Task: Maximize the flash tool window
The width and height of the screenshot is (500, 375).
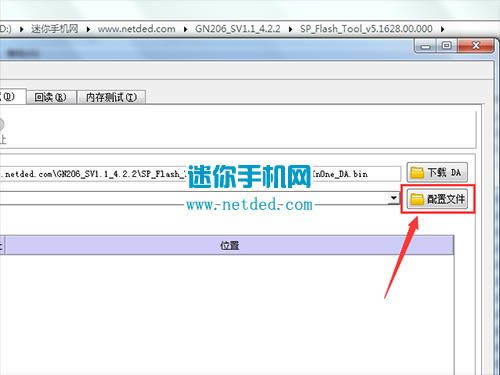Action: pyautogui.click(x=447, y=46)
